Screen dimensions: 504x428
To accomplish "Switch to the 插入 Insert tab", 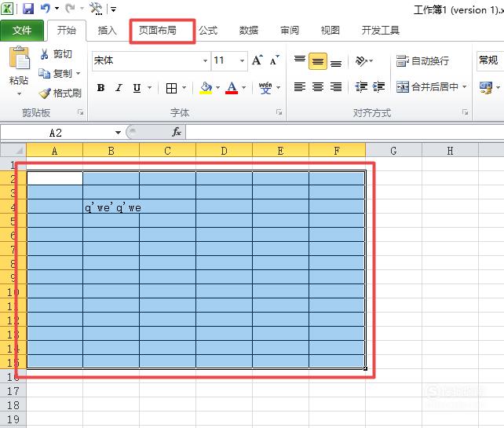I will (x=107, y=31).
